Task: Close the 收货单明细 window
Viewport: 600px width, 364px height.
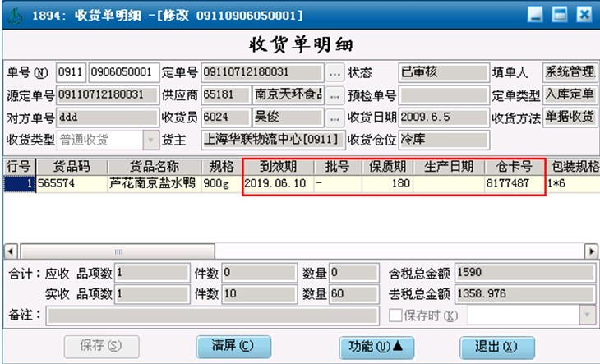Action: 583,14
